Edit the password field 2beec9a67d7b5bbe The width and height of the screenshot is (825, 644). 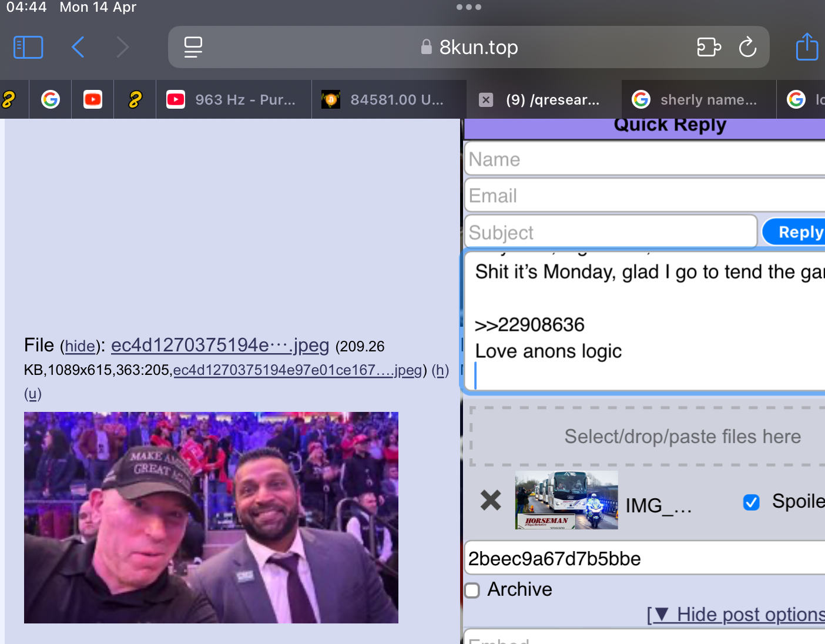click(645, 558)
